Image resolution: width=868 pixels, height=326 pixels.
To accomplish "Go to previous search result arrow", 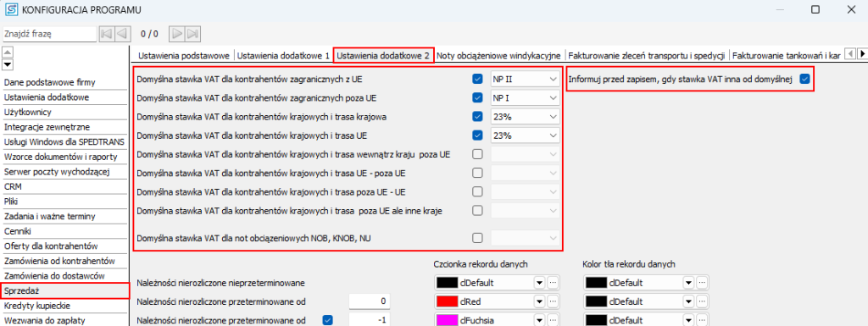I will tap(124, 34).
